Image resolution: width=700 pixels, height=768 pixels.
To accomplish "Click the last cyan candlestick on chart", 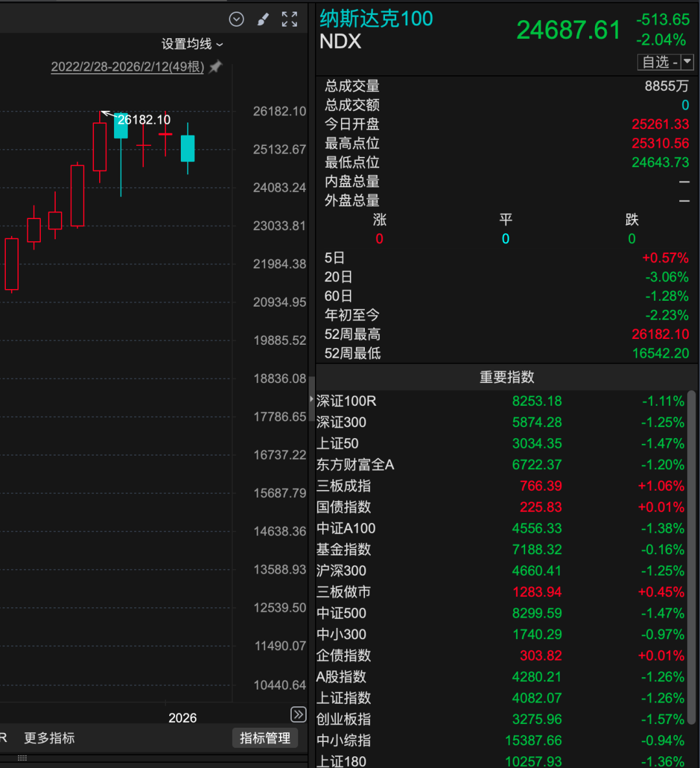I will [187, 148].
